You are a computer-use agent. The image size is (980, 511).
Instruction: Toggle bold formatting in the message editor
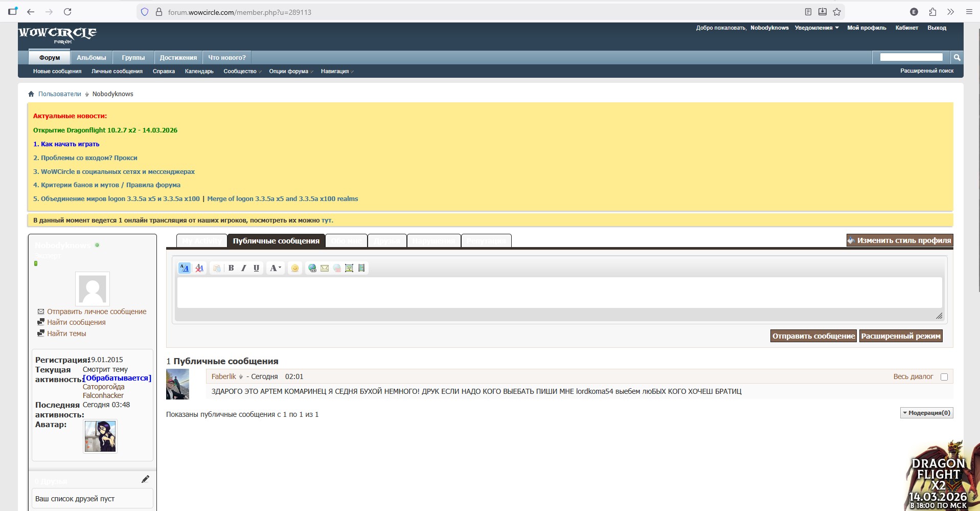(231, 268)
